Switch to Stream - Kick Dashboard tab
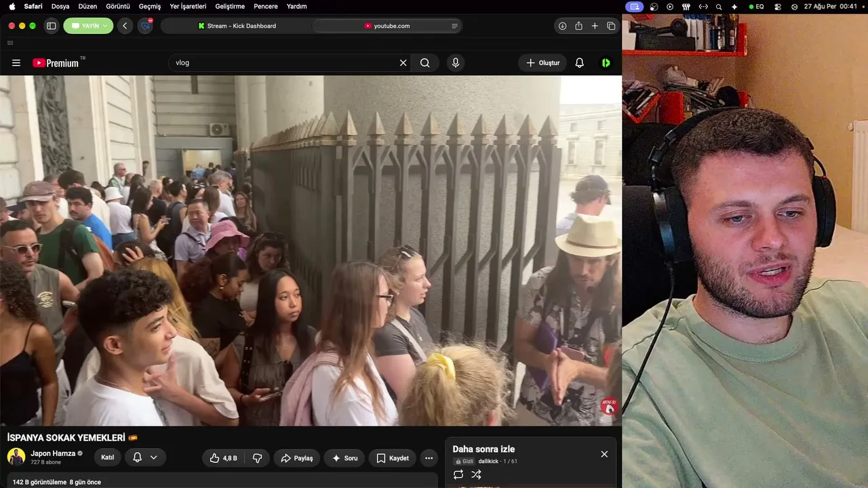This screenshot has width=868, height=488. [x=237, y=26]
